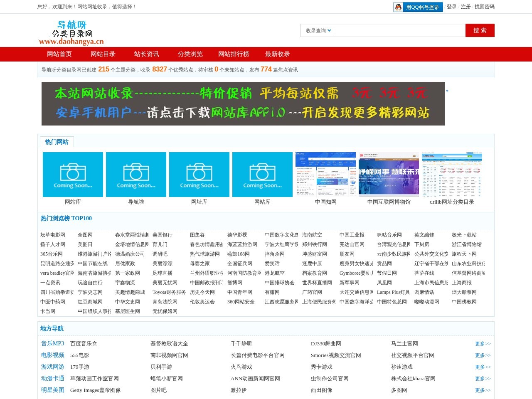Viewport: 532px width, 399px height.
Task: Click the 注册 link at top right
Action: [466, 7]
